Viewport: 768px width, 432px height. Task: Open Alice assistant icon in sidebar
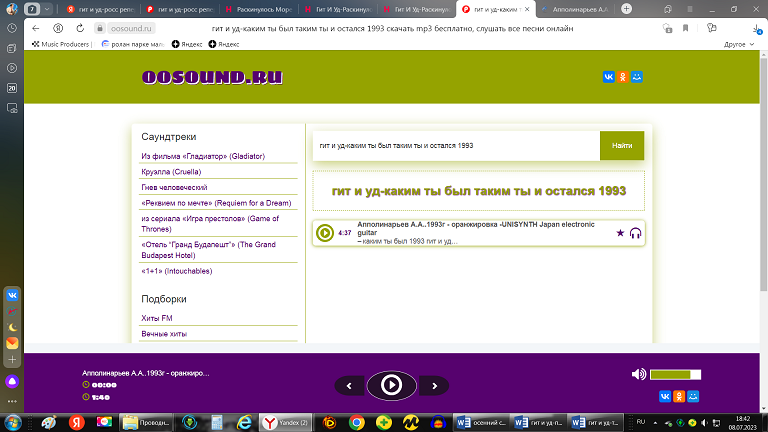12,381
